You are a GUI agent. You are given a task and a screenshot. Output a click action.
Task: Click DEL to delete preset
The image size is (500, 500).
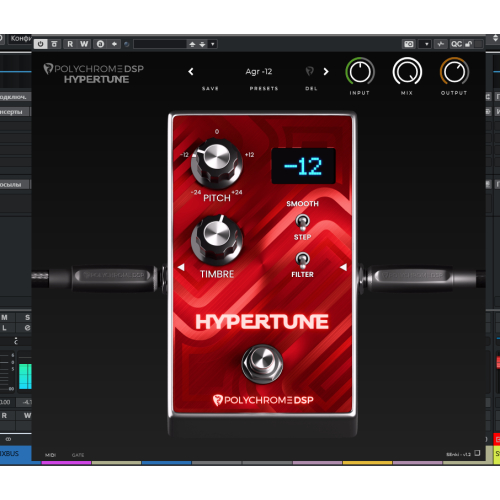pyautogui.click(x=311, y=89)
